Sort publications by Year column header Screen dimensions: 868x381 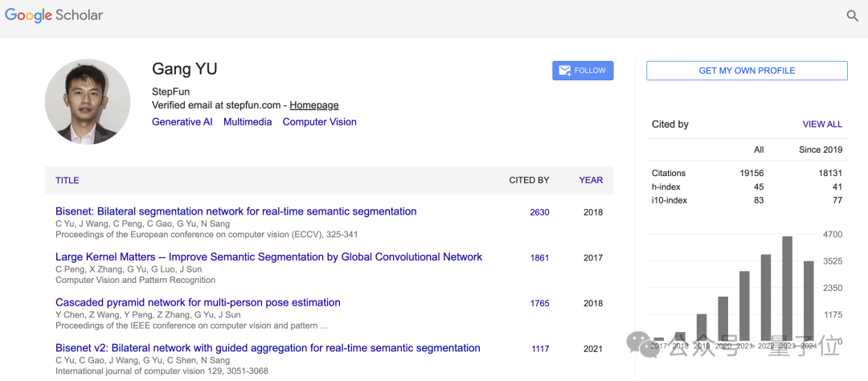coord(591,181)
